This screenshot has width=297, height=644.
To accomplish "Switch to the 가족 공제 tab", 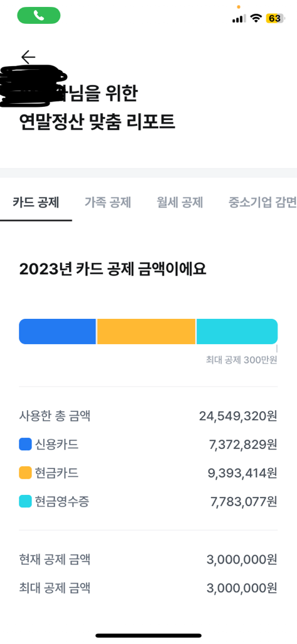I will [108, 203].
